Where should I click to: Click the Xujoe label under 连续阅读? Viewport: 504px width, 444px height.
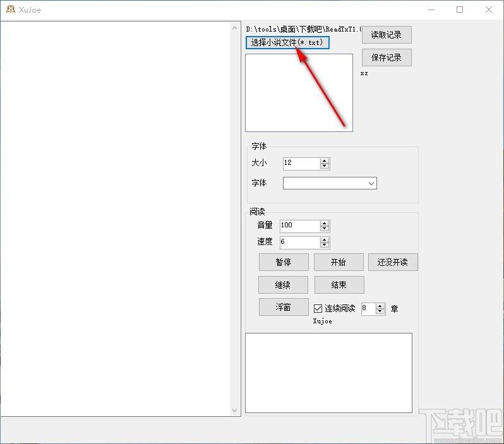322,321
